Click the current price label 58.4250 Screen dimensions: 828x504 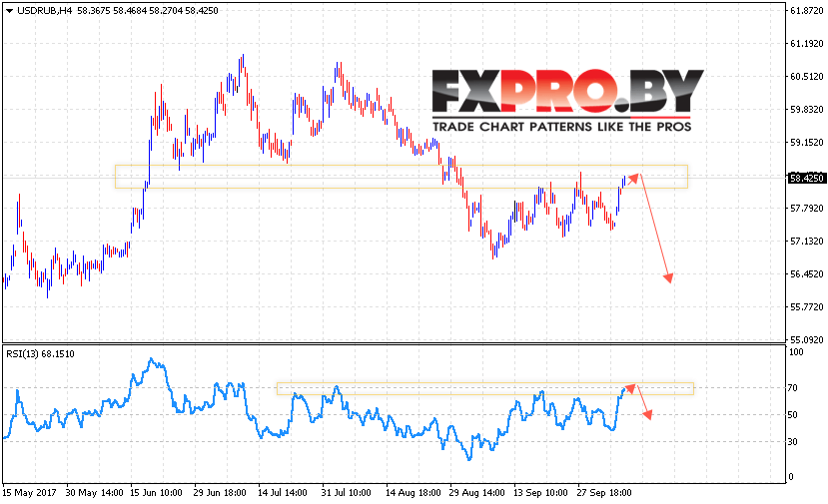[806, 179]
